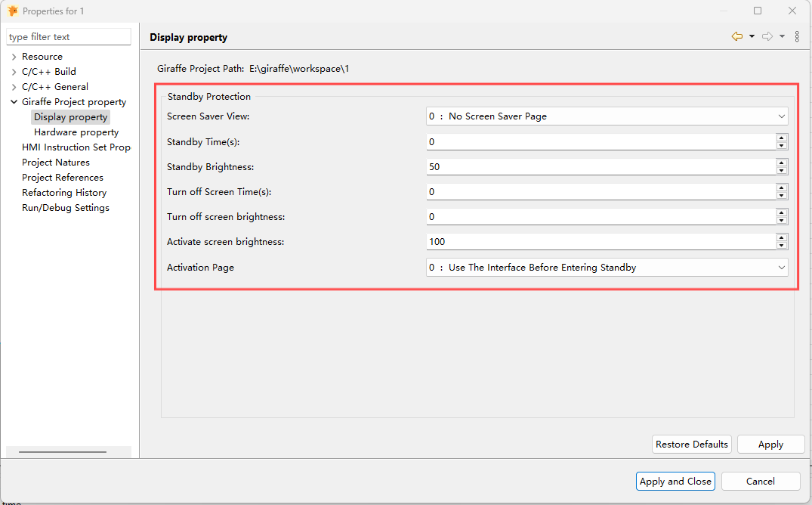Select Hardware property in the sidebar
Screen dimensions: 812x505
[76, 132]
